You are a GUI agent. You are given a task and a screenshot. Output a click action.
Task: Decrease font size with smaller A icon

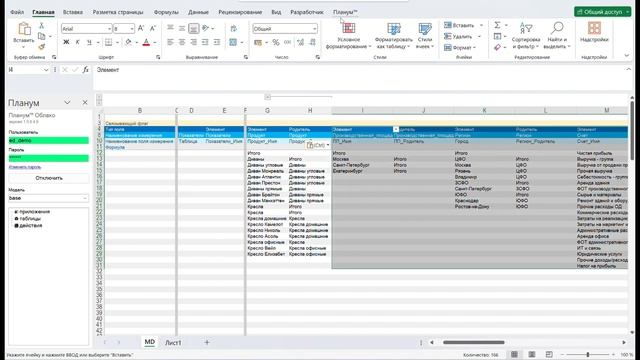pyautogui.click(x=153, y=28)
